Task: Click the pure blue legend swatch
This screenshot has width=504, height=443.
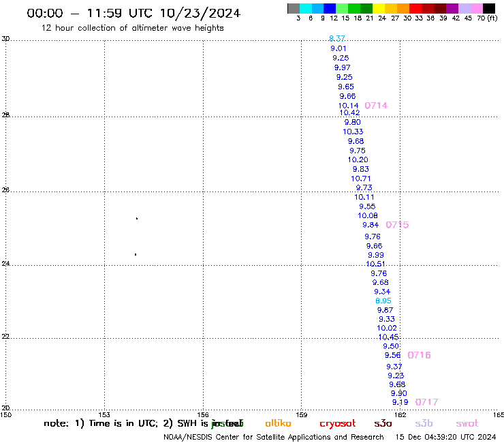Action: [x=330, y=8]
